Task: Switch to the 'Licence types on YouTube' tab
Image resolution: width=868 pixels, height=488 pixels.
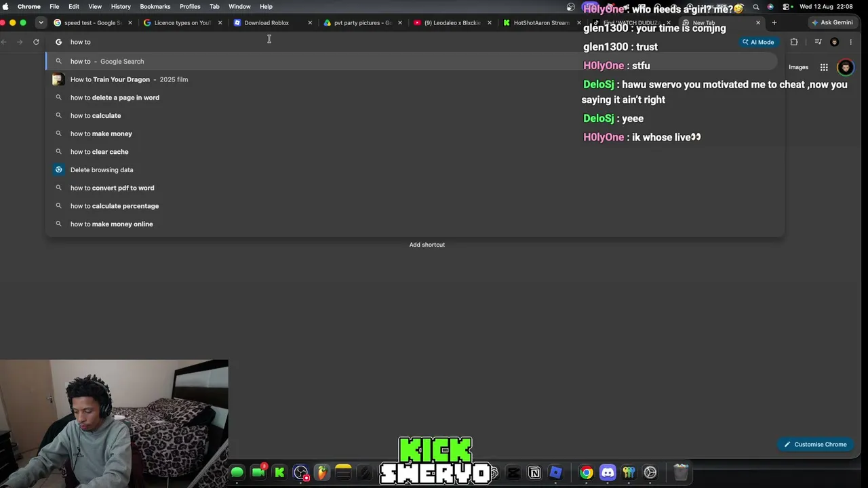Action: pyautogui.click(x=182, y=22)
